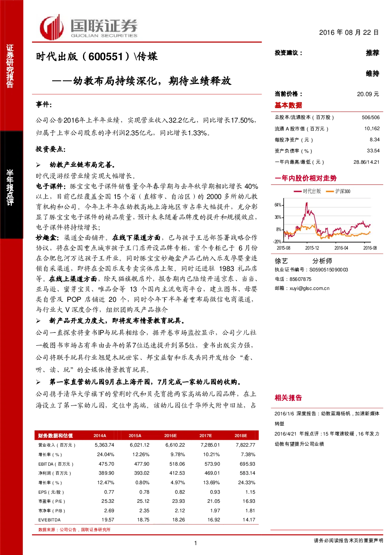392x555 pixels.
Task: Click the orange 沪深300 legend swatch
Action: coord(330,191)
